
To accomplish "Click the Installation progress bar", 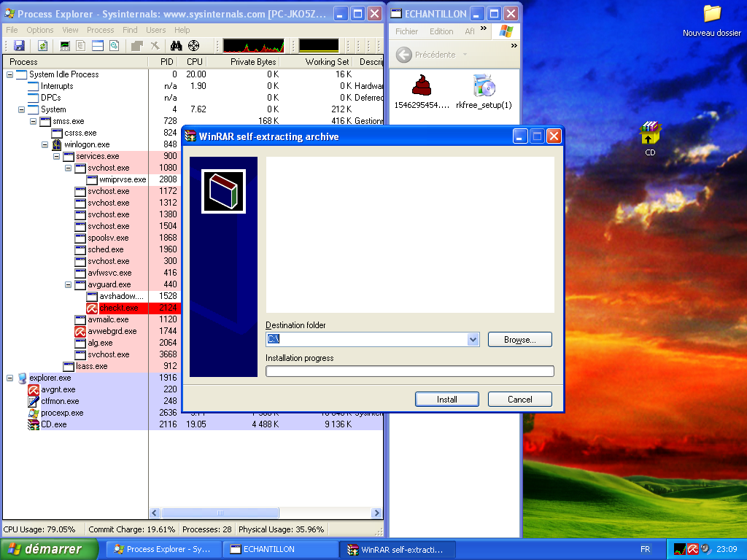I will 410,371.
